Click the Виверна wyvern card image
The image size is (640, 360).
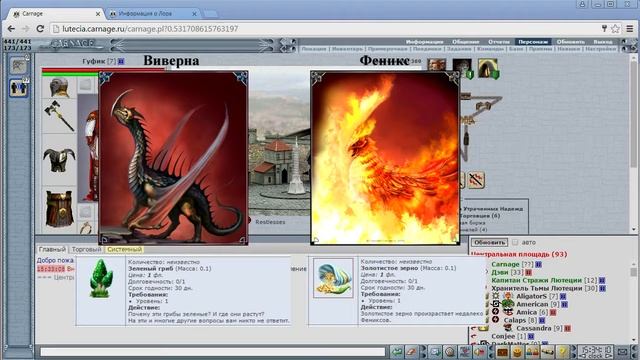point(173,158)
